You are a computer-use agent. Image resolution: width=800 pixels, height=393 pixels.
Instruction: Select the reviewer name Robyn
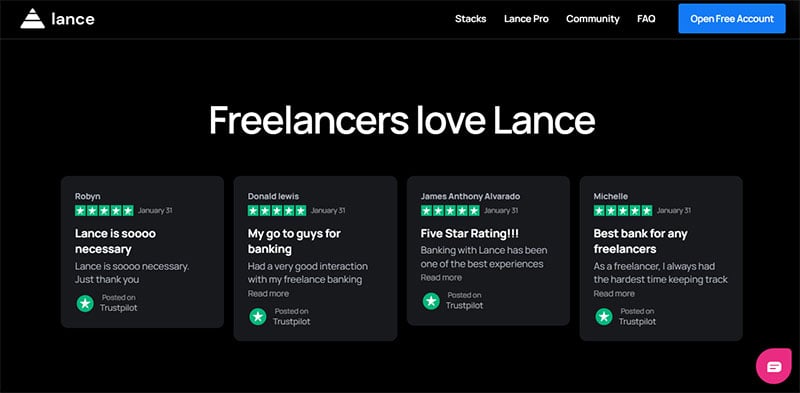pos(87,196)
